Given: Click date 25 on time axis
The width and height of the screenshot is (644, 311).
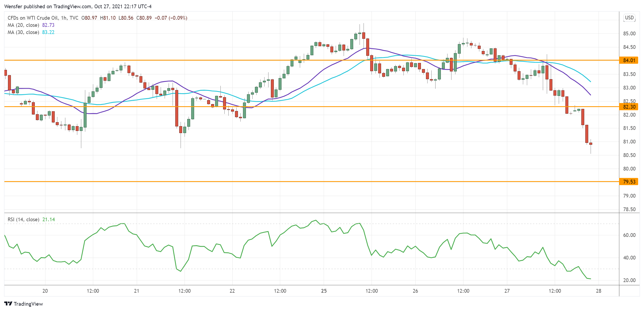Looking at the screenshot, I should tap(324, 291).
